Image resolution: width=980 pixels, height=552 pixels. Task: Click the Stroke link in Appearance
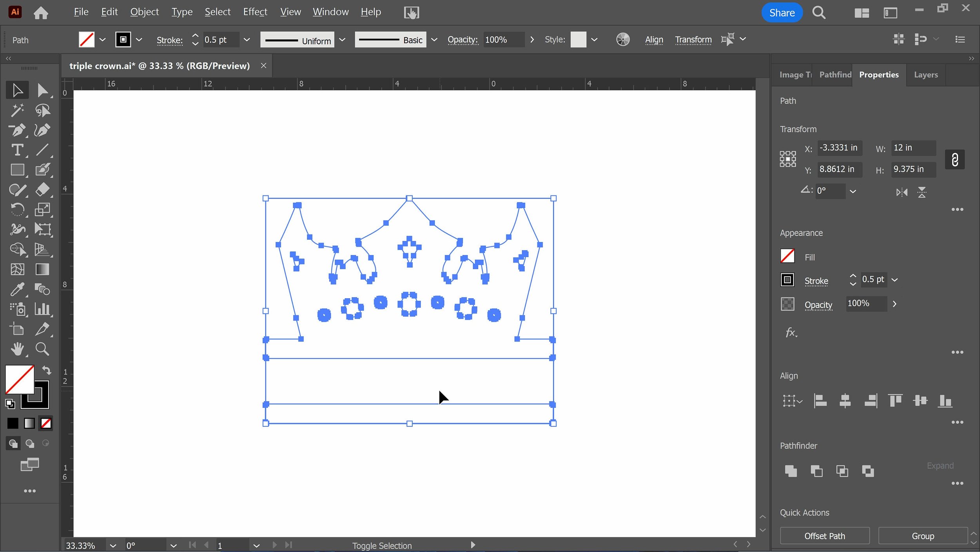[816, 281]
